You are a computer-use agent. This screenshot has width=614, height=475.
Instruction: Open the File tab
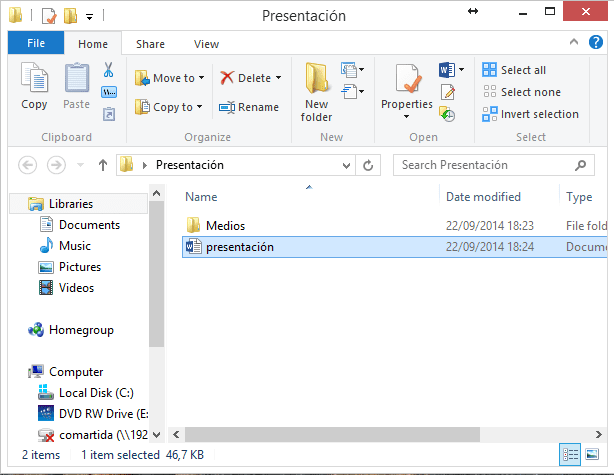36,43
